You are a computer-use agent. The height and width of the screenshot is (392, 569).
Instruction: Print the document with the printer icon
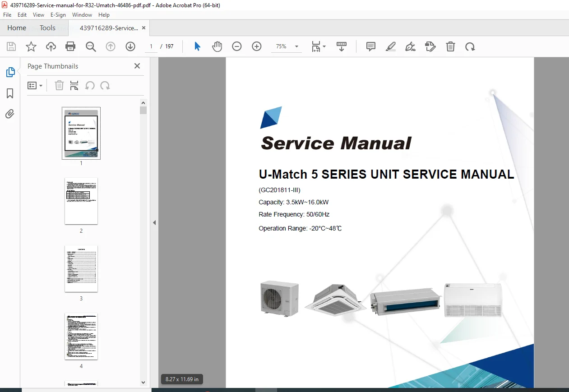[70, 46]
